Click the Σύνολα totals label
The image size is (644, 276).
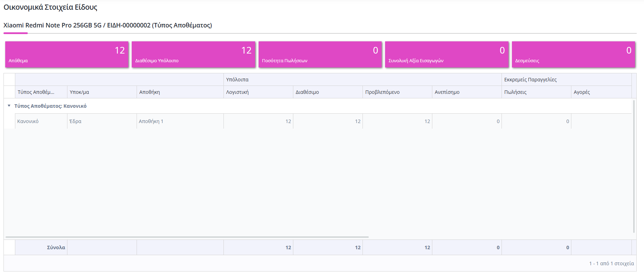click(x=56, y=247)
